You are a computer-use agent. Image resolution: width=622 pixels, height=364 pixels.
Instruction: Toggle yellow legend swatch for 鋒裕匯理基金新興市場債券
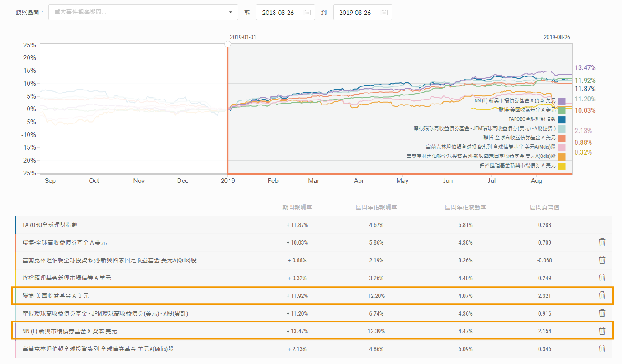561,166
